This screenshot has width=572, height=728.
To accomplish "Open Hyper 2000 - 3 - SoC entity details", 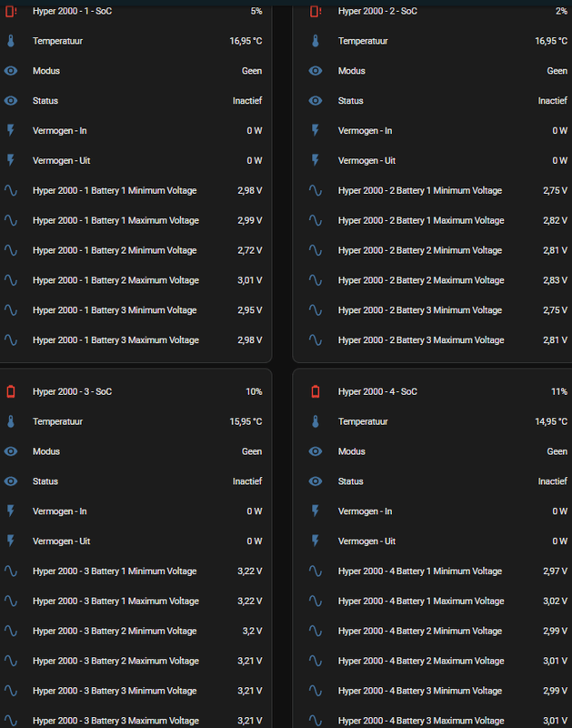I will [x=72, y=392].
